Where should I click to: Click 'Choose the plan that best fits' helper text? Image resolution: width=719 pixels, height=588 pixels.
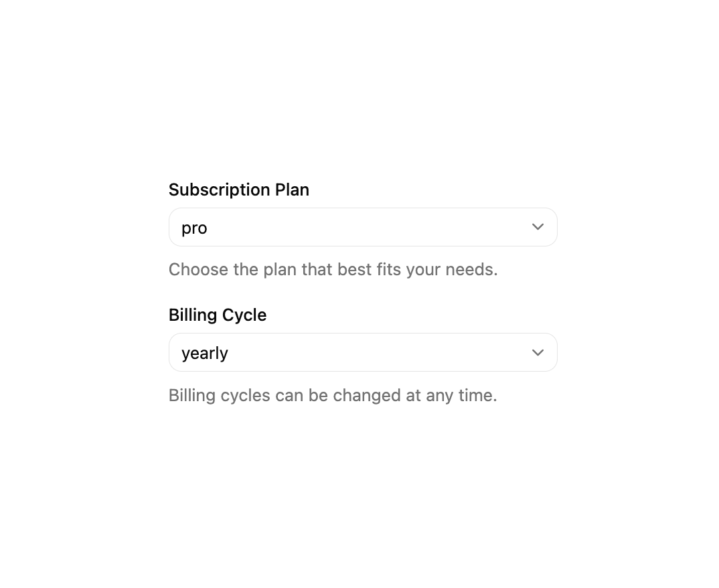click(333, 270)
